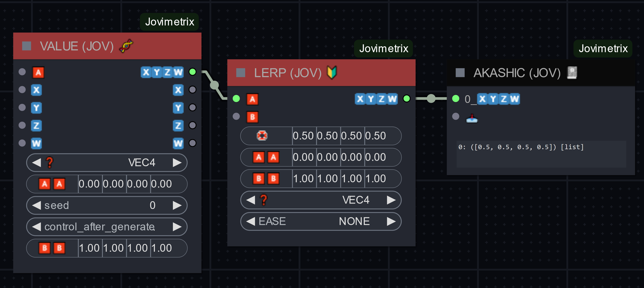
Task: Click the XYZW output label on VALUE node
Action: coord(162,72)
